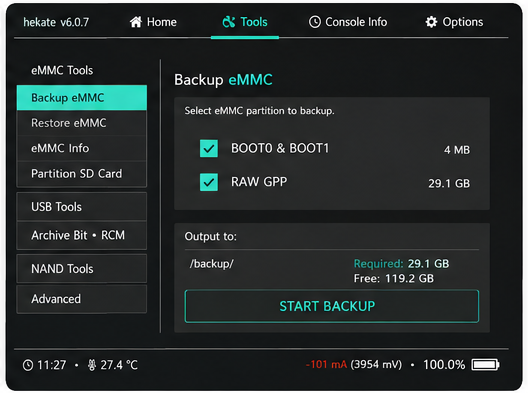Click the hekate v6.0.7 title
The height and width of the screenshot is (393, 528).
point(56,22)
